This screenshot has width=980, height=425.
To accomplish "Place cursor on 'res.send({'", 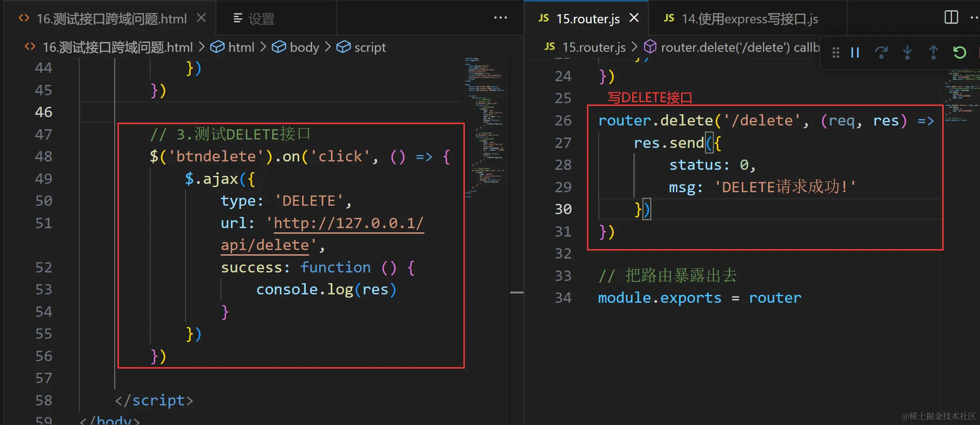I will coord(678,143).
